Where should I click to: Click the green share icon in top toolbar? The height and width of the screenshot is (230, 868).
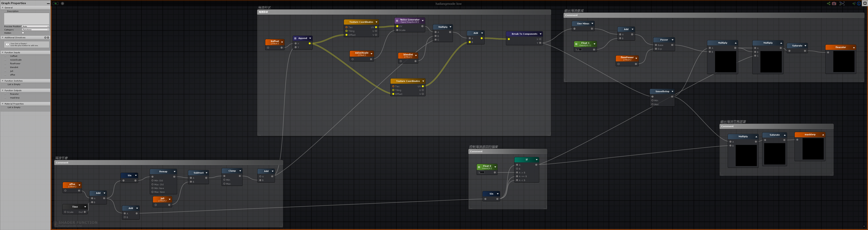pyautogui.click(x=829, y=3)
